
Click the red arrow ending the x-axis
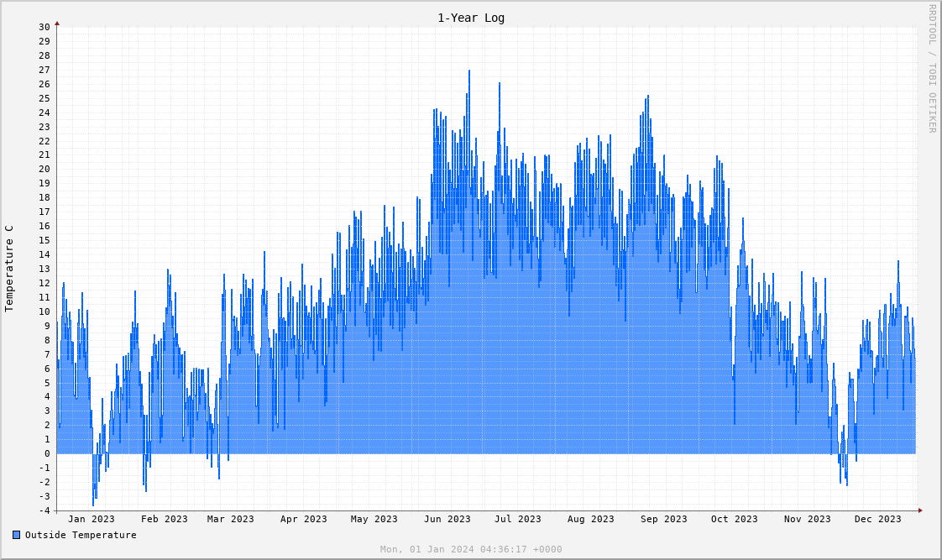[x=920, y=510]
